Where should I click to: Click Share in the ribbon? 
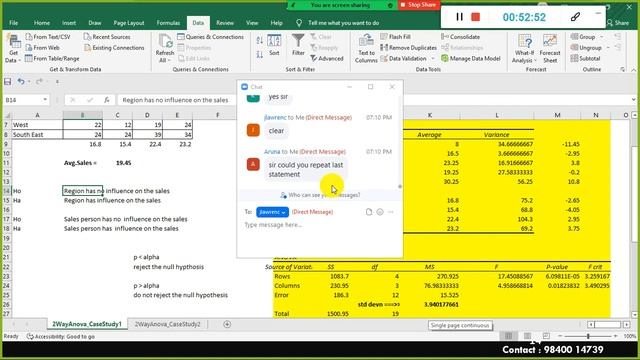tap(618, 23)
